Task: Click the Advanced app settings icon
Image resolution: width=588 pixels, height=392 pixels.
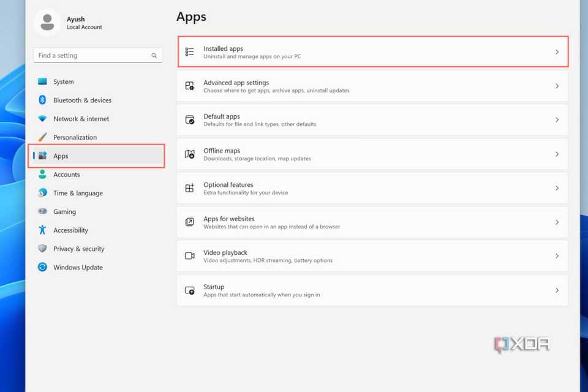Action: (x=190, y=86)
